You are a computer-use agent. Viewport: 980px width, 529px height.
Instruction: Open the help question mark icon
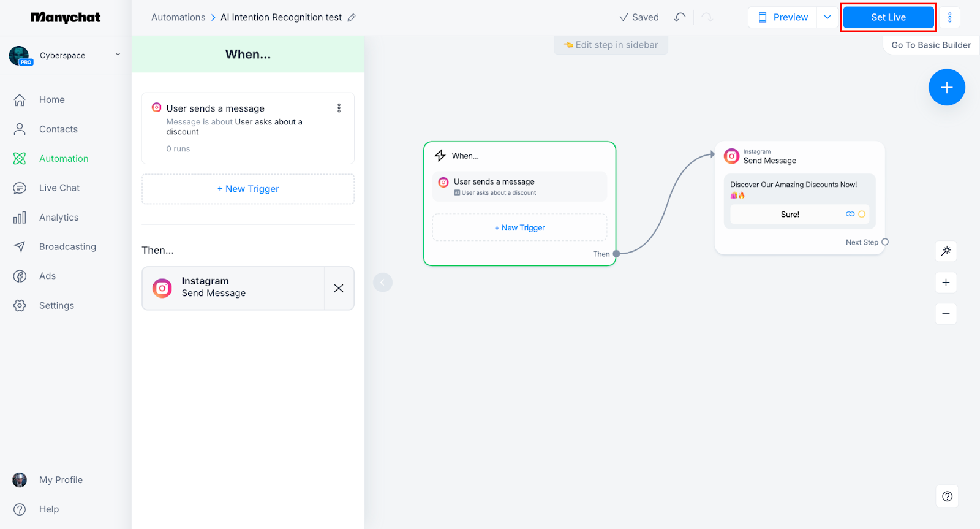click(947, 497)
